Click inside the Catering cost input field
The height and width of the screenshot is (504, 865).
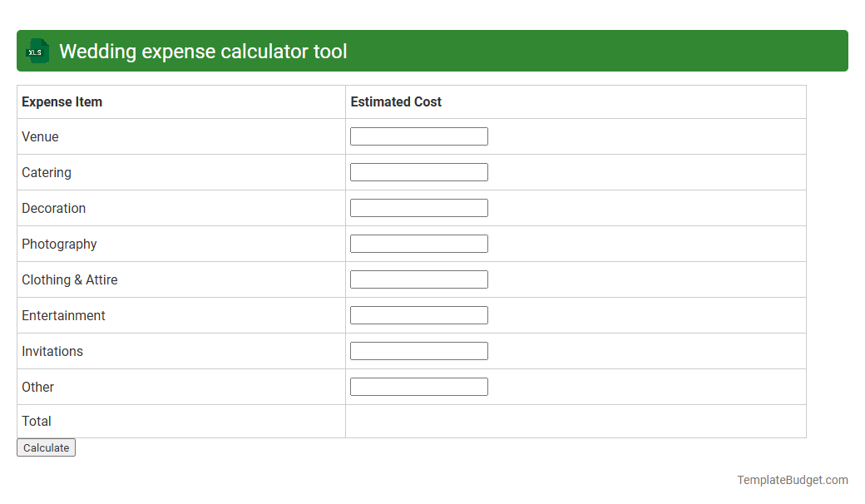point(418,171)
